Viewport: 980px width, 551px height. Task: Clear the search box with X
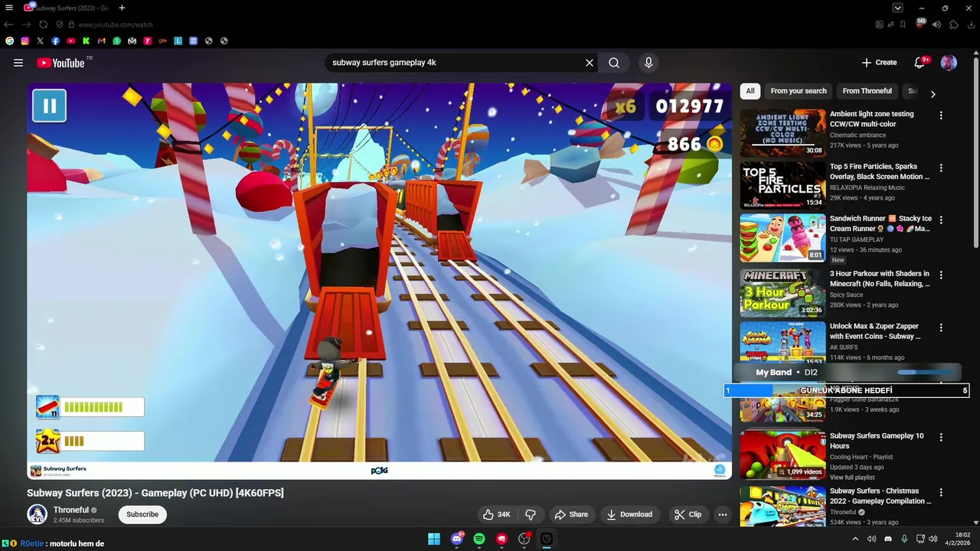[x=590, y=63]
